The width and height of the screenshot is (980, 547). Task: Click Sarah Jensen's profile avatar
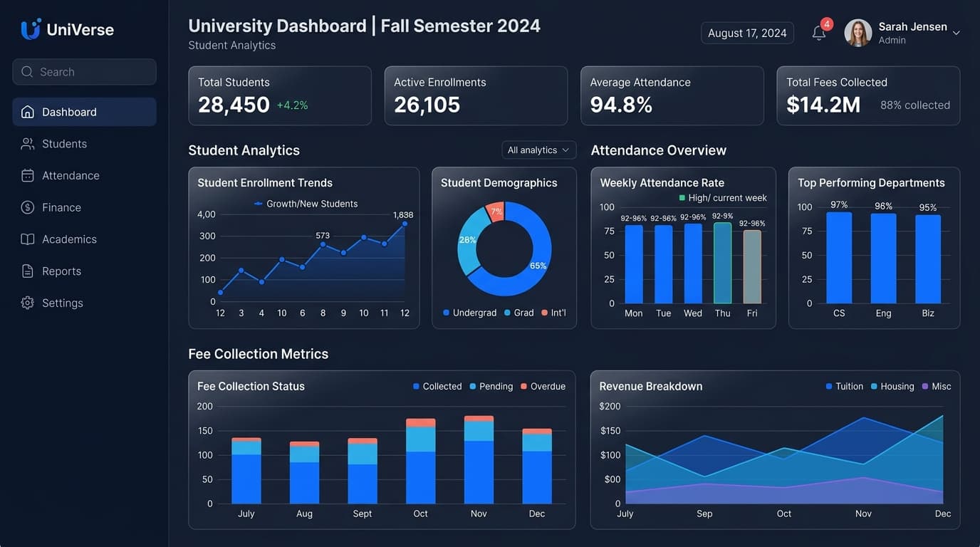858,33
